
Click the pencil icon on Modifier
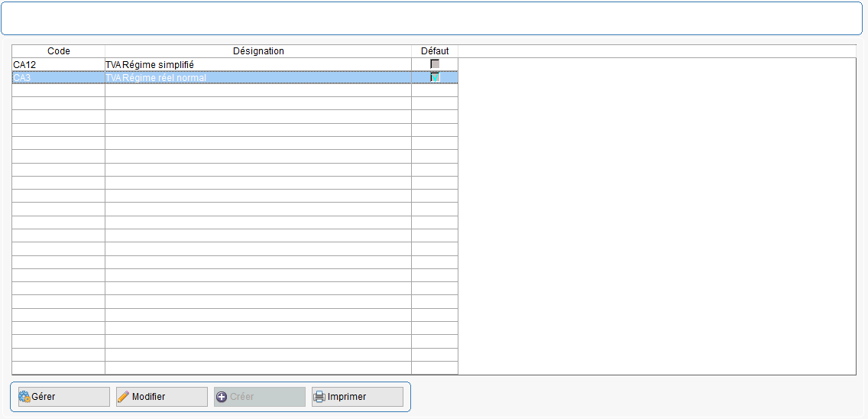(123, 397)
